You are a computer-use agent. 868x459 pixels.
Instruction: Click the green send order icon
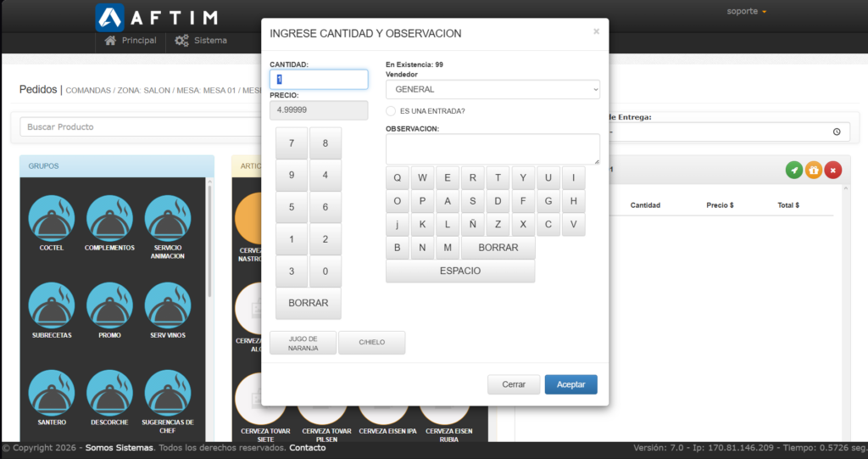794,171
